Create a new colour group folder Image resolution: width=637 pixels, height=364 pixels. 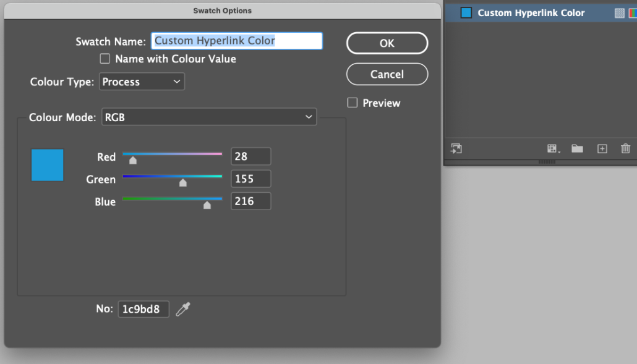pos(577,148)
